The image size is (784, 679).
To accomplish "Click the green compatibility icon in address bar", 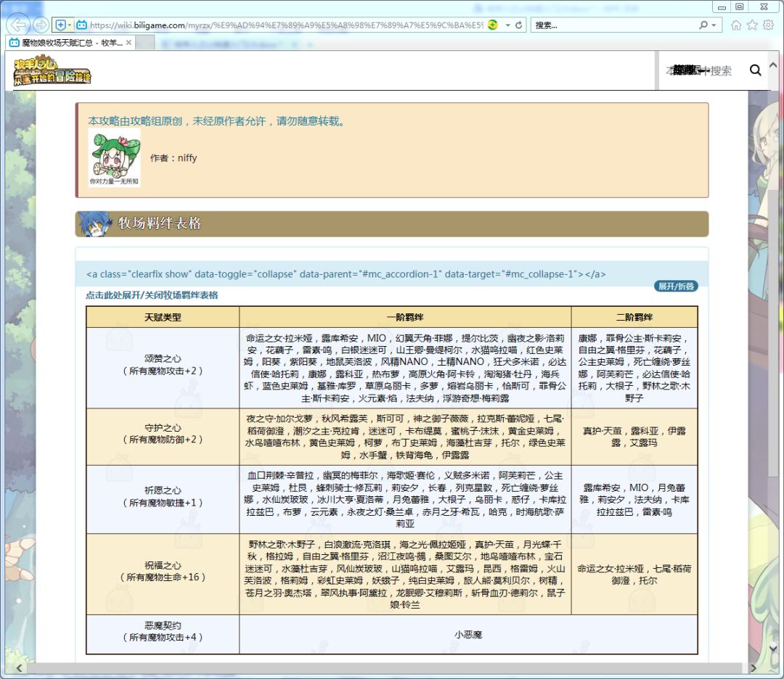I will pyautogui.click(x=493, y=25).
